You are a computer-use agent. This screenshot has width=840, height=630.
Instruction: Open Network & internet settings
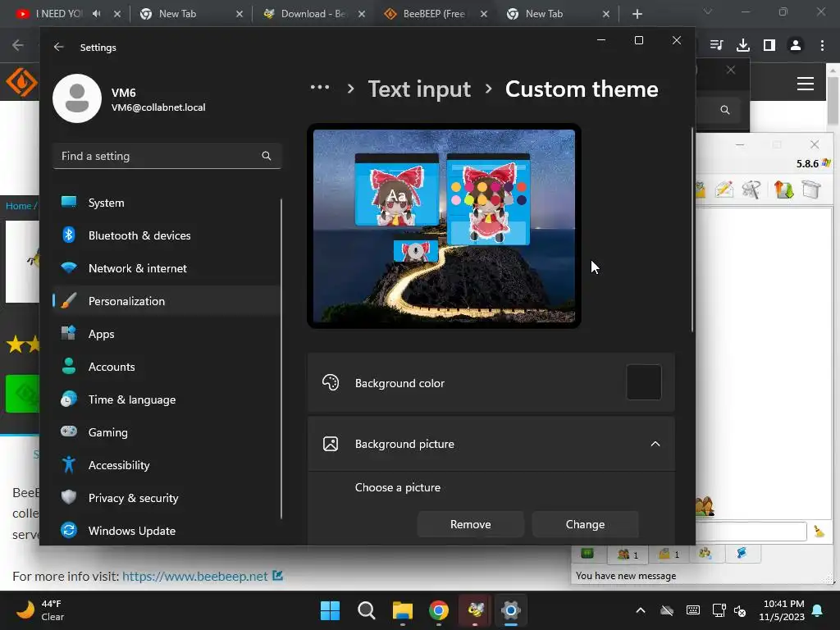pyautogui.click(x=166, y=268)
